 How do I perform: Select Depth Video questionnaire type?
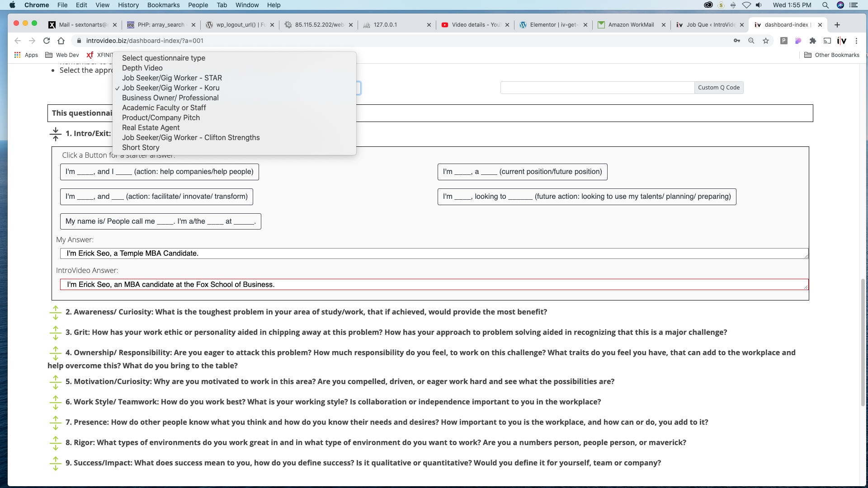(234, 68)
